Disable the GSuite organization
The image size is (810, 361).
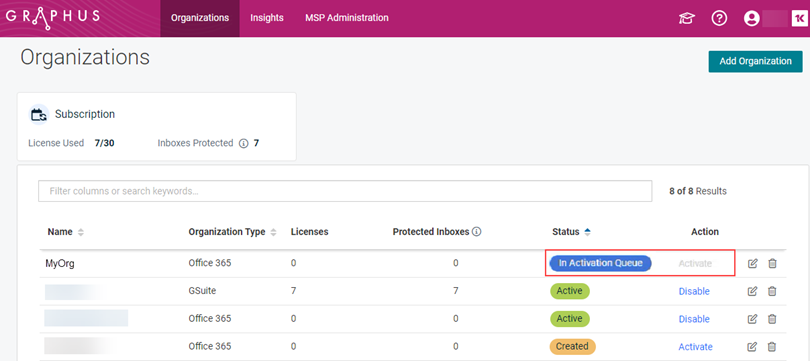tap(694, 291)
